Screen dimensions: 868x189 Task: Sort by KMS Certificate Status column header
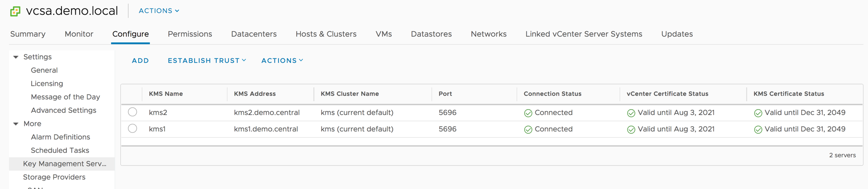click(789, 94)
